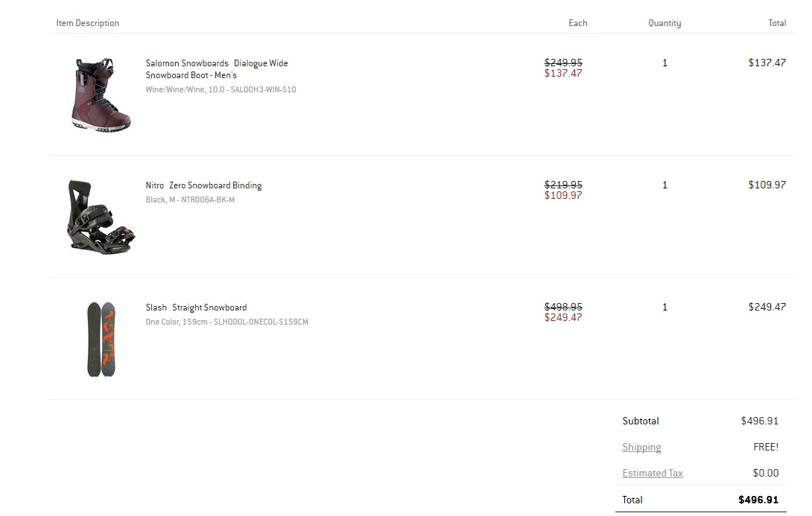
Task: Open the Shipping details link
Action: click(641, 447)
